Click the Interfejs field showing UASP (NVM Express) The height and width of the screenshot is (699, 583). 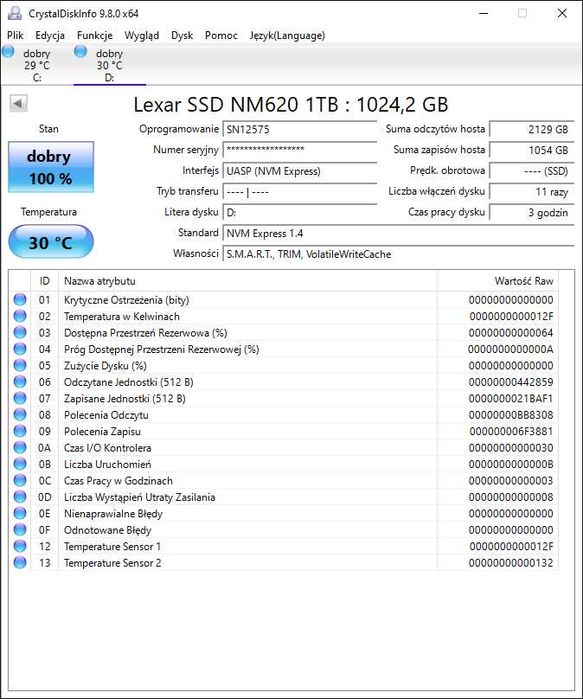pyautogui.click(x=300, y=171)
